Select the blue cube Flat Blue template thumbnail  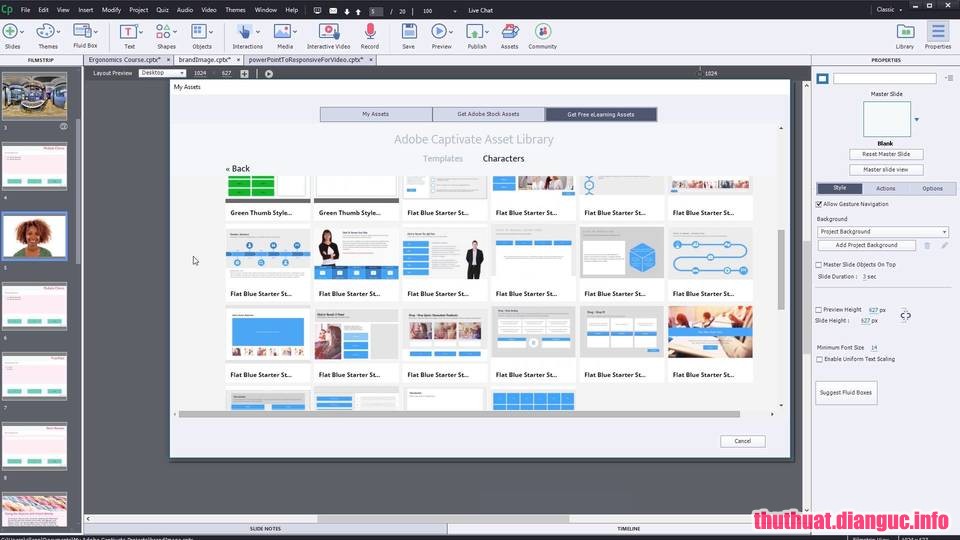621,253
